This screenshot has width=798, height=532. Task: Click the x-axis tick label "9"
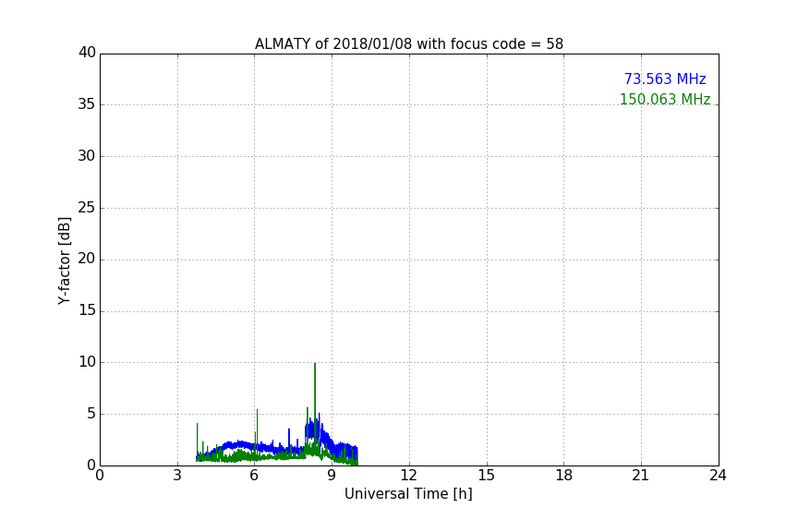click(332, 476)
